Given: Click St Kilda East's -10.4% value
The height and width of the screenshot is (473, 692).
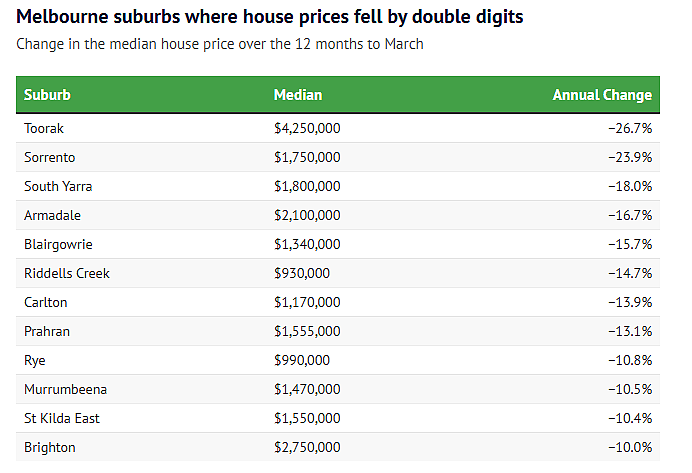Looking at the screenshot, I should pos(630,418).
